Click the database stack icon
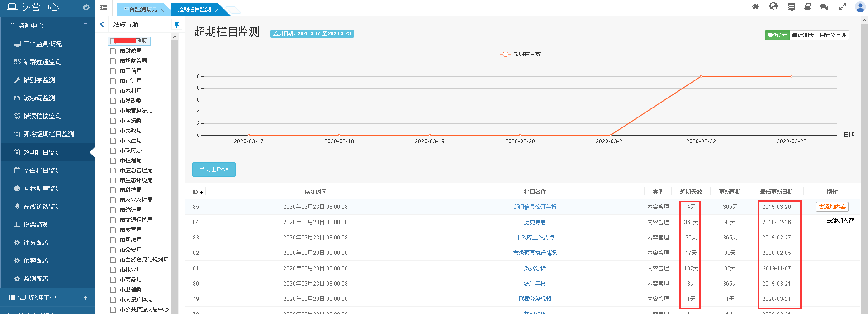 click(792, 7)
